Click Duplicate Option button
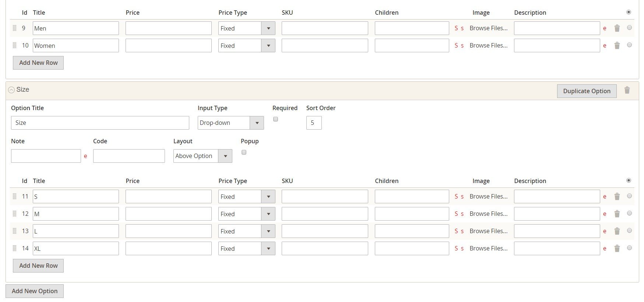 point(587,91)
